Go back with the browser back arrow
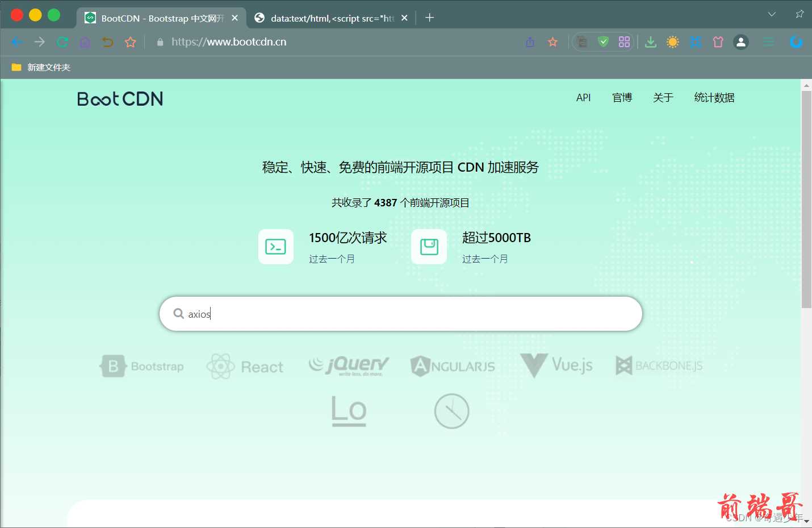 coord(16,42)
